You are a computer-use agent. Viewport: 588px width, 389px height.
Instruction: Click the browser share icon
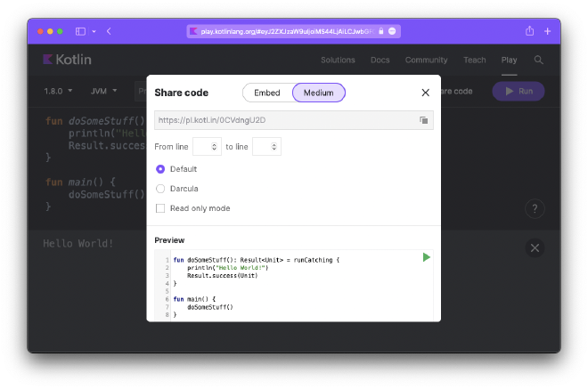[530, 30]
